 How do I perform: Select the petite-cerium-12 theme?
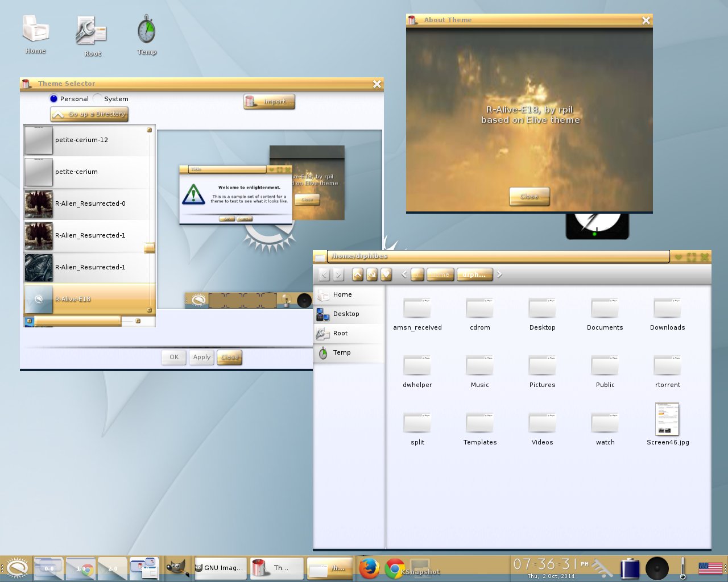(89, 140)
